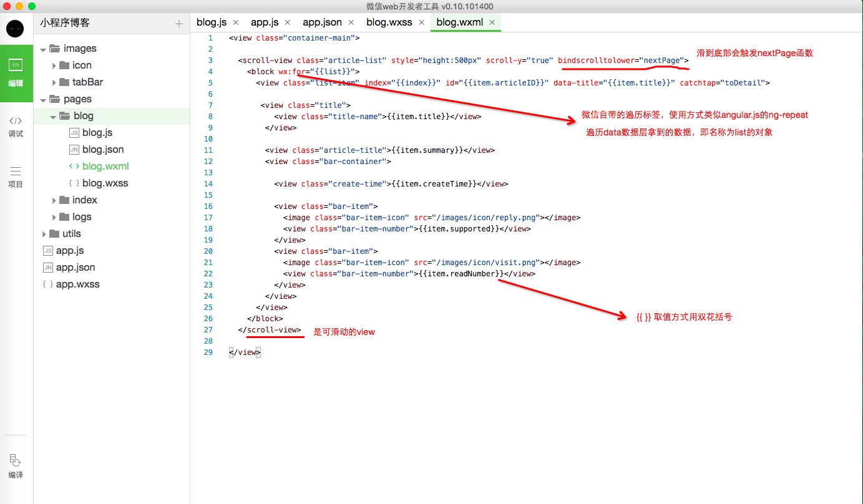The image size is (863, 504).
Task: Open the 调试 debug panel icon
Action: click(x=16, y=127)
